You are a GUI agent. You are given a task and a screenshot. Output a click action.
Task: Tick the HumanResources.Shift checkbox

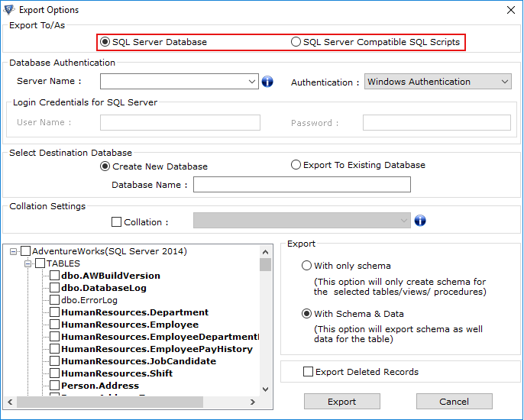[x=54, y=373]
